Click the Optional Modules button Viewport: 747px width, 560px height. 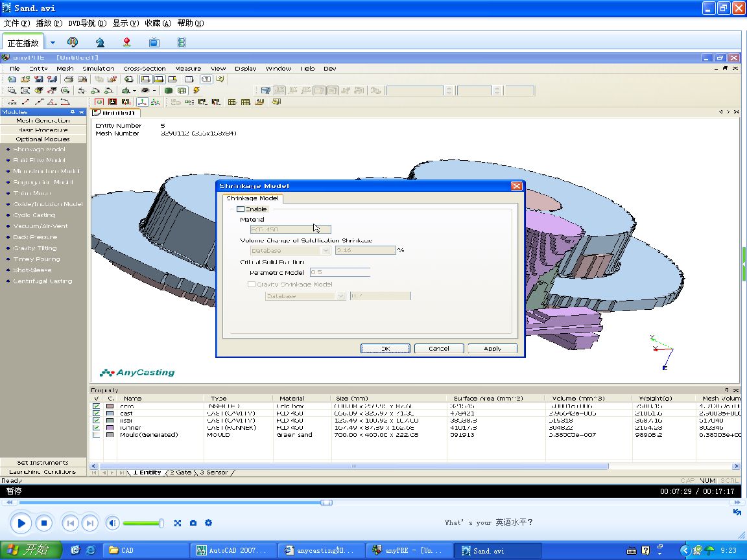[43, 139]
